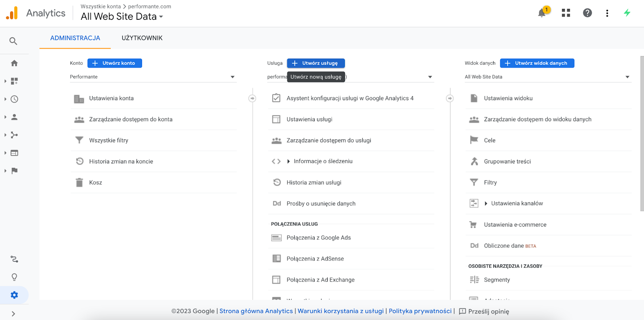Image resolution: width=644 pixels, height=320 pixels.
Task: Click the funnel icon beside Wszystkie filtry
Action: 79,140
